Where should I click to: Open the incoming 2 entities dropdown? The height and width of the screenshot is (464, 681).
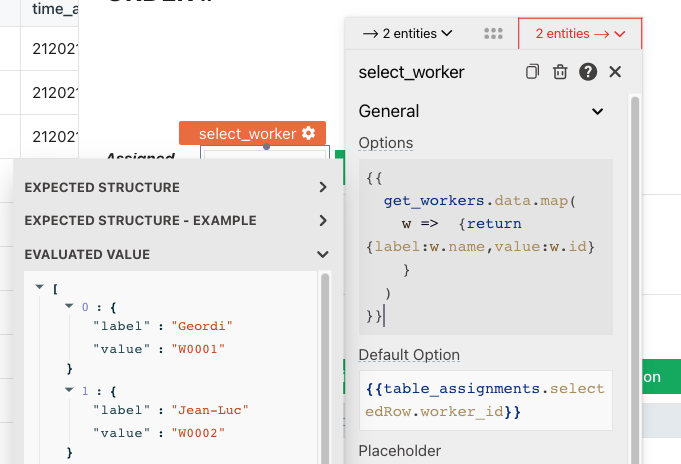click(x=408, y=33)
